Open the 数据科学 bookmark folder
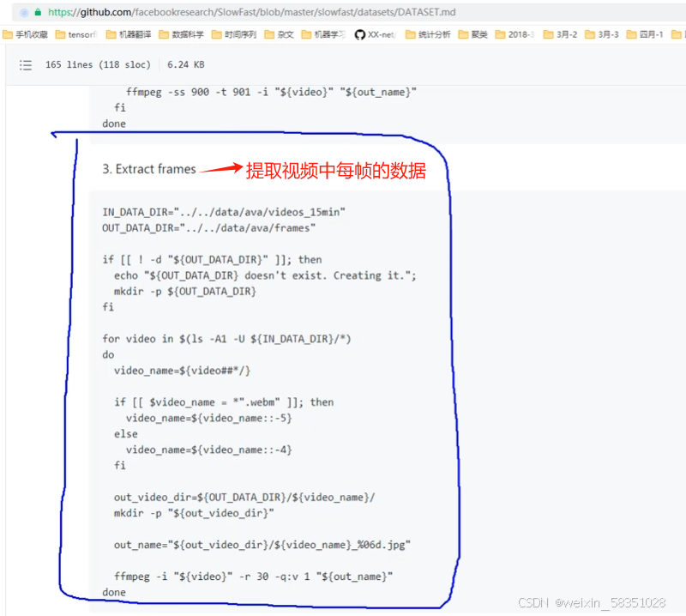This screenshot has height=616, width=686. [181, 34]
